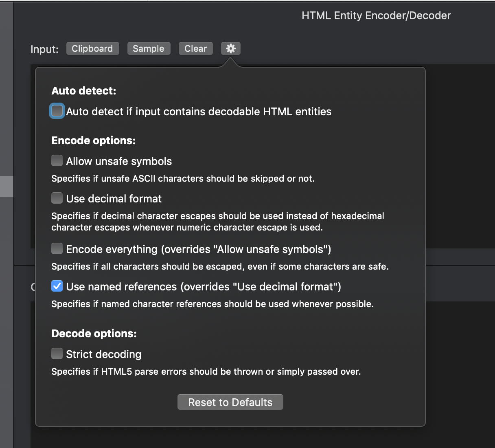Toggle by clicking the Strict decoding label
The height and width of the screenshot is (448, 495).
coord(103,354)
